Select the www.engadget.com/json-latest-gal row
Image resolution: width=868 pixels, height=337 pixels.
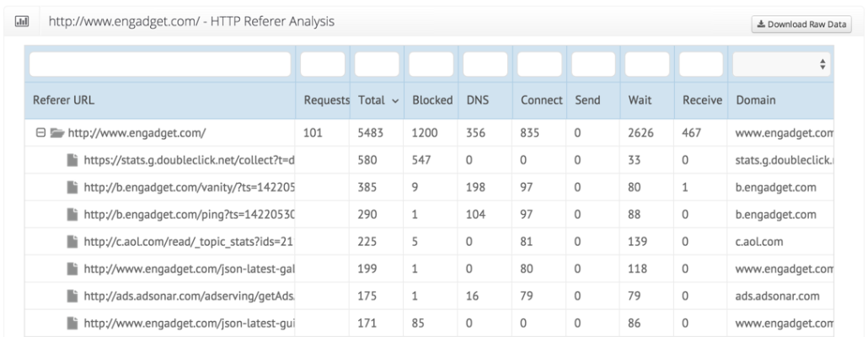click(429, 269)
